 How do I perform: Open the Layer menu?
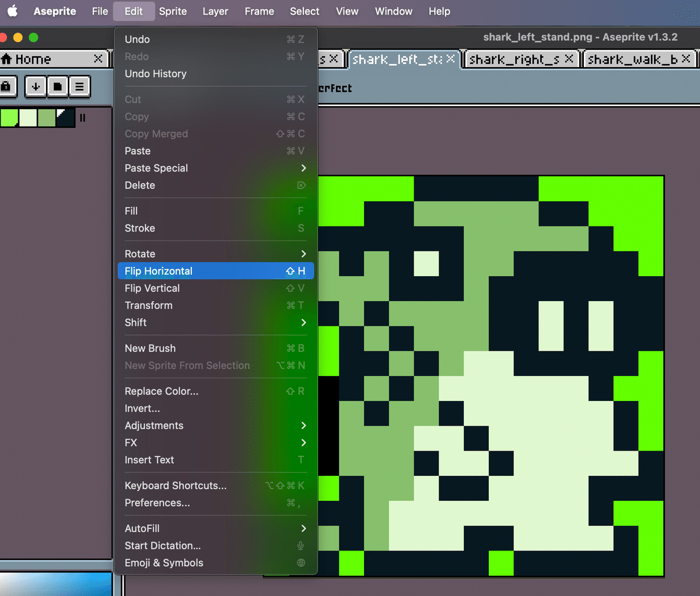click(215, 11)
